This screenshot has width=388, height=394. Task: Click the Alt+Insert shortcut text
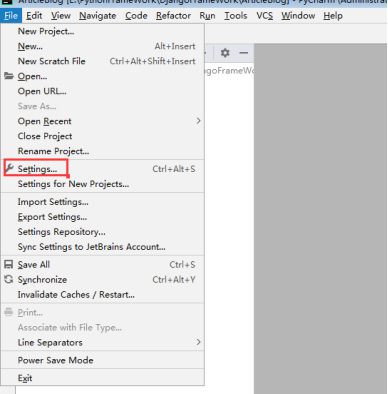(x=175, y=46)
